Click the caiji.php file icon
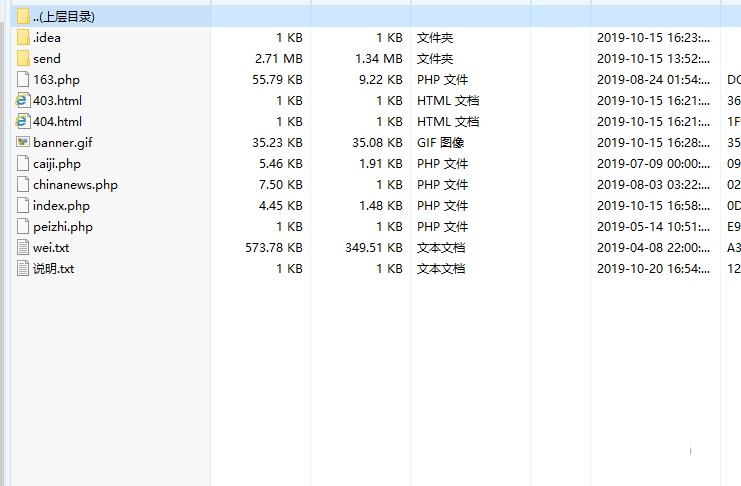 pyautogui.click(x=23, y=164)
